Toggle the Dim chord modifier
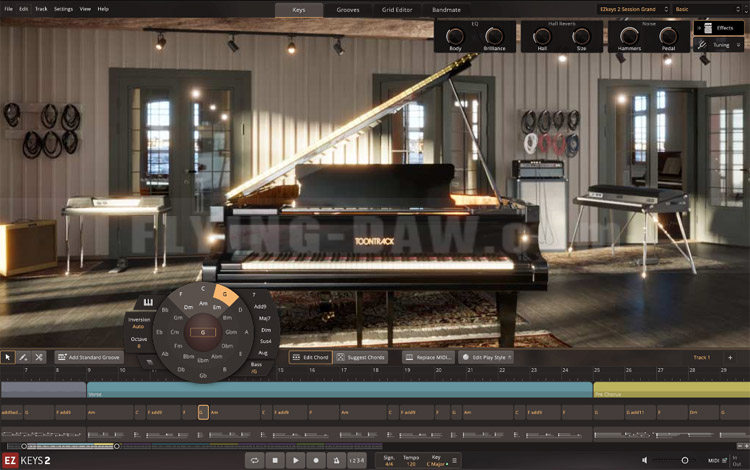 point(266,330)
